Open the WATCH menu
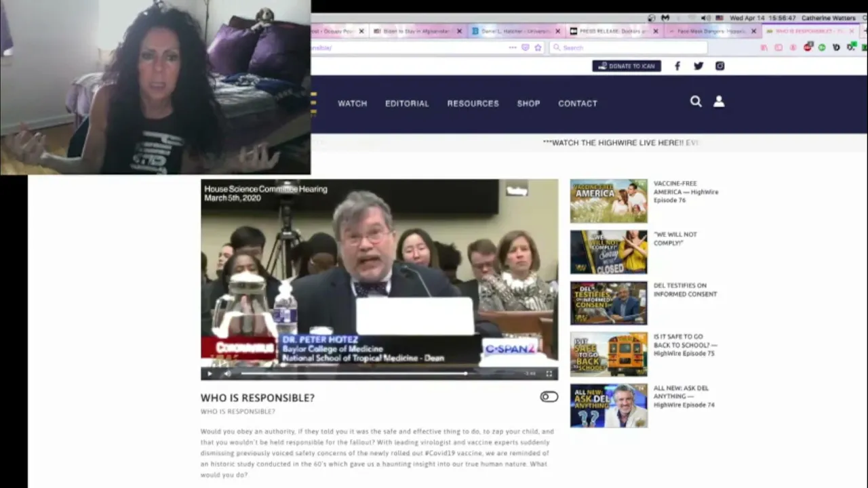The image size is (868, 488). pyautogui.click(x=353, y=104)
